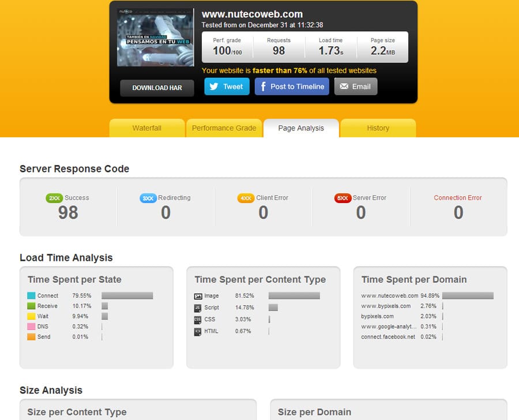Viewport: 519px width, 420px height.
Task: Click the Server Response Code heading
Action: click(74, 168)
